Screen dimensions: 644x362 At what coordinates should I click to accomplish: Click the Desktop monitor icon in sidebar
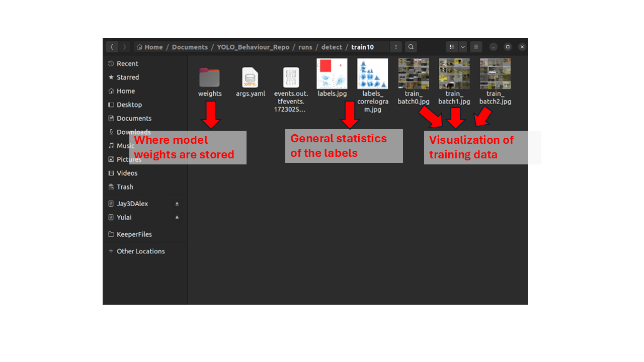[111, 105]
